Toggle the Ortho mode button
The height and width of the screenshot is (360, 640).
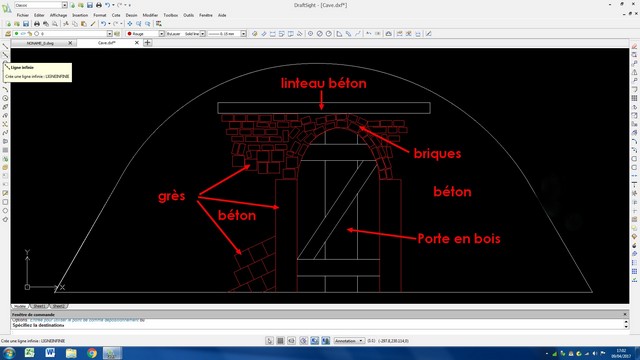tap(291, 340)
